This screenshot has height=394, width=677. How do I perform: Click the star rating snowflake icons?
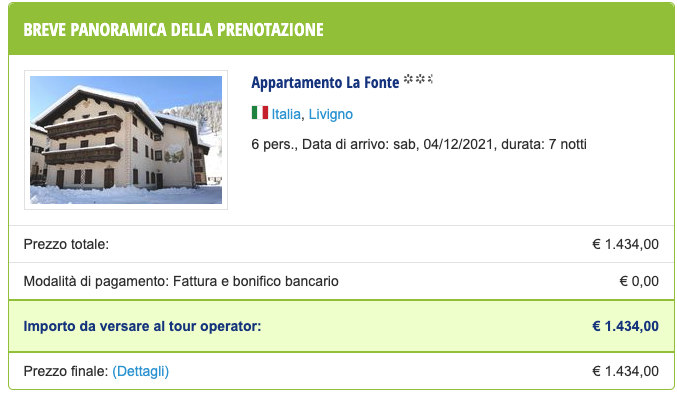tap(418, 79)
